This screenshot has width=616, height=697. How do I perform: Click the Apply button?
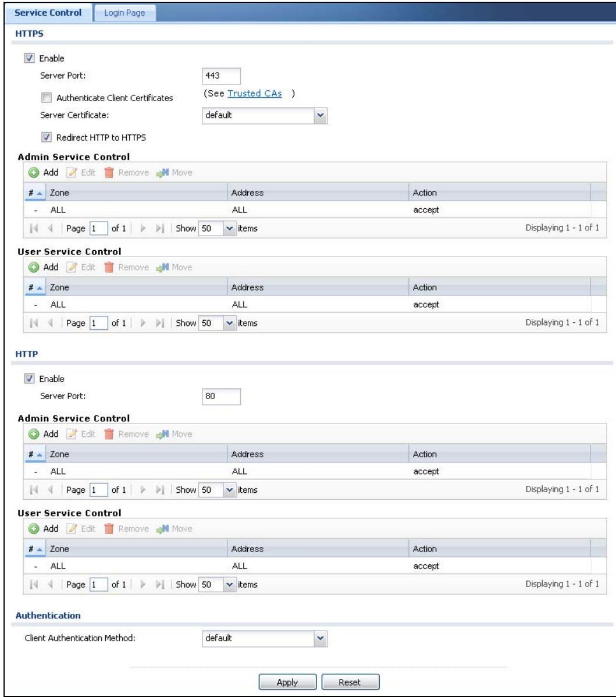point(287,682)
